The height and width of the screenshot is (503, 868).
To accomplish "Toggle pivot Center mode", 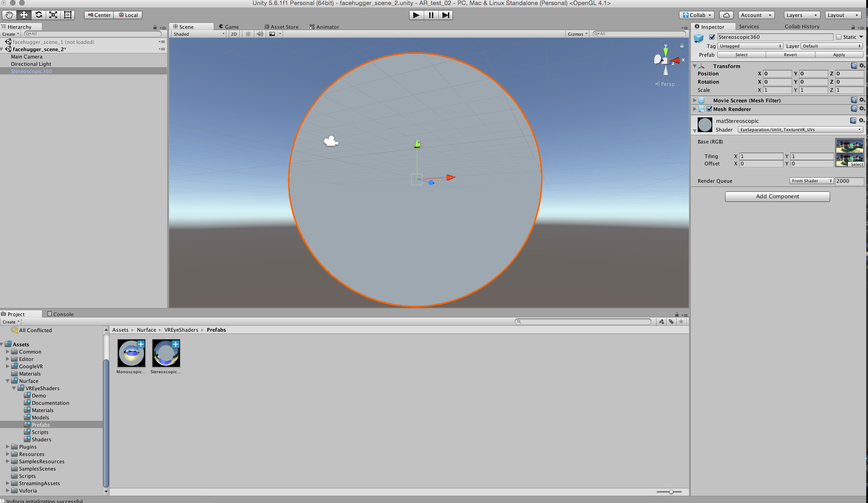I will pos(99,15).
